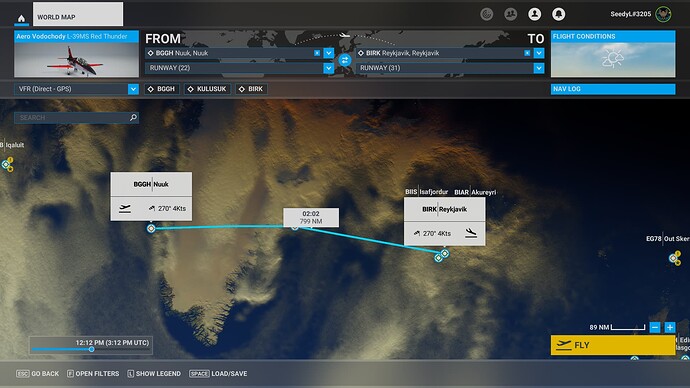
Task: Open SeedyL#3205 account avatar
Action: click(663, 14)
